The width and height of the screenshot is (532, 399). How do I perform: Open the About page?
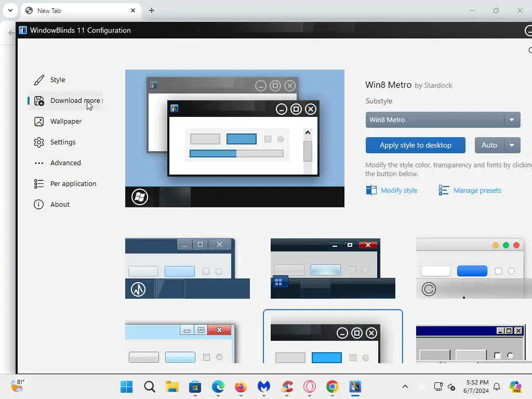click(60, 204)
